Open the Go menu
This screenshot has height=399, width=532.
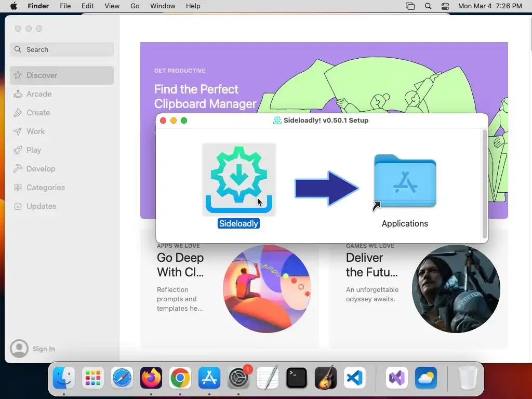click(135, 6)
